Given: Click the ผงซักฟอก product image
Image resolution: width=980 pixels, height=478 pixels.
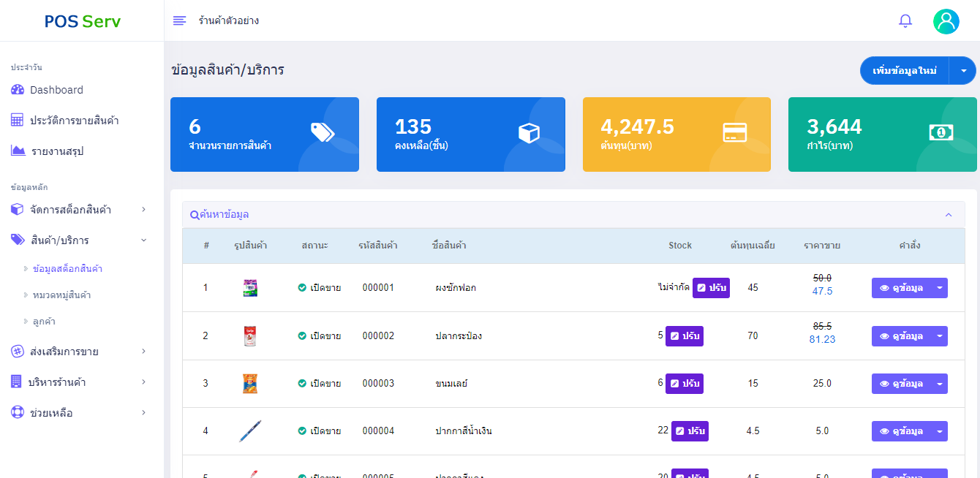Looking at the screenshot, I should 250,288.
